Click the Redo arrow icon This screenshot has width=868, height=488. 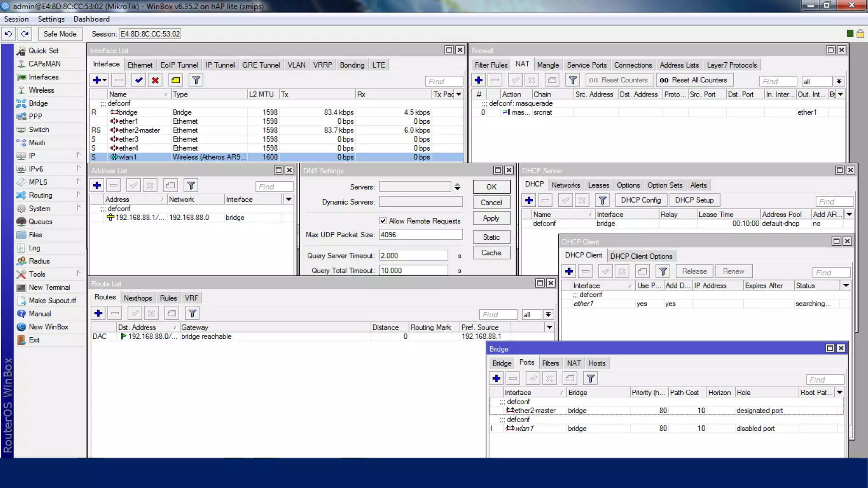(25, 33)
